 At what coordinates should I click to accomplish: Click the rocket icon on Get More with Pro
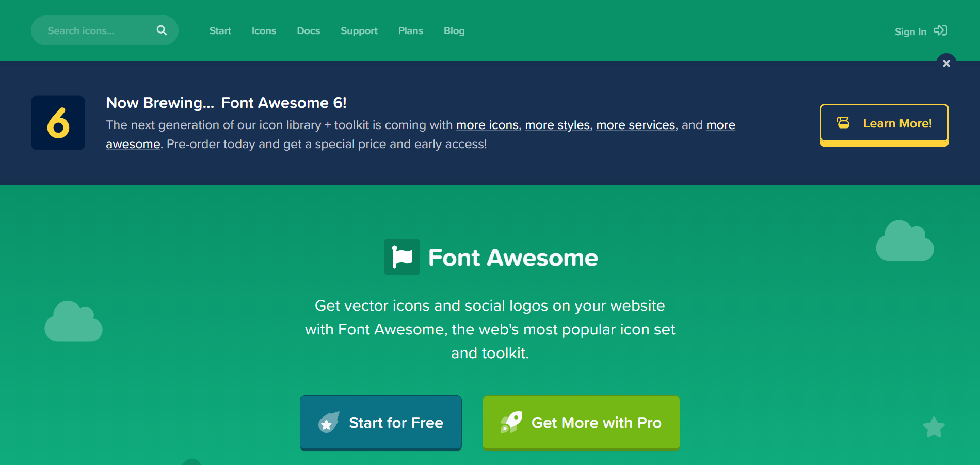tap(511, 422)
